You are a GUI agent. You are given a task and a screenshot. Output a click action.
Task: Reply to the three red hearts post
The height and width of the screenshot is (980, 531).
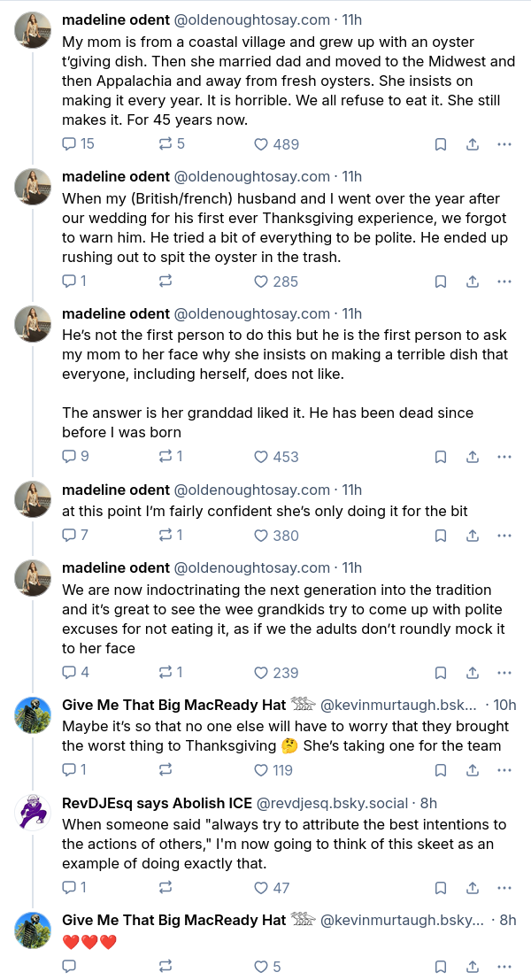tap(70, 967)
